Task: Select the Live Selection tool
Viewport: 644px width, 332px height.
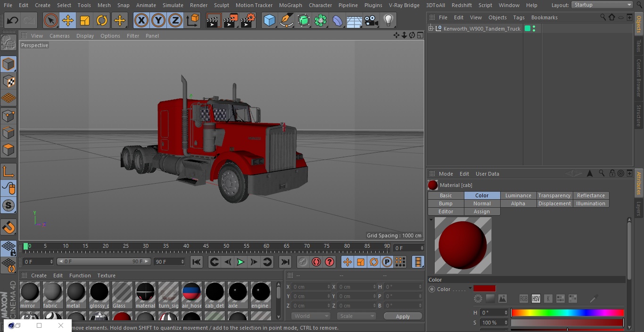Action: [50, 20]
